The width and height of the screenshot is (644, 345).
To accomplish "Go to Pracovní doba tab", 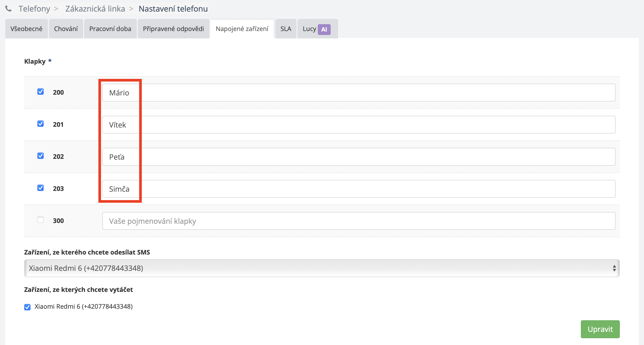I will [x=110, y=29].
